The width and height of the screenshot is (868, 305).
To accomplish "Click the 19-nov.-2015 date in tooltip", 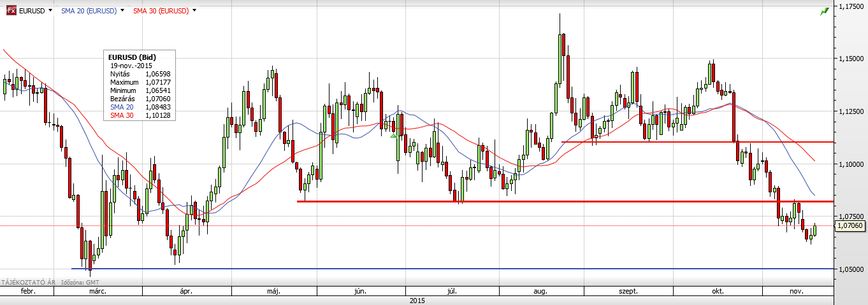I will (x=132, y=66).
